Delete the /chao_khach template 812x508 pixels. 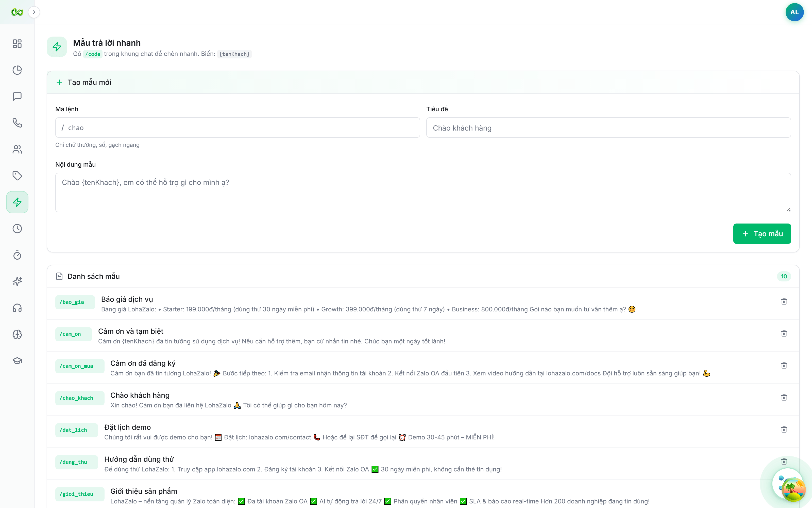pyautogui.click(x=784, y=397)
